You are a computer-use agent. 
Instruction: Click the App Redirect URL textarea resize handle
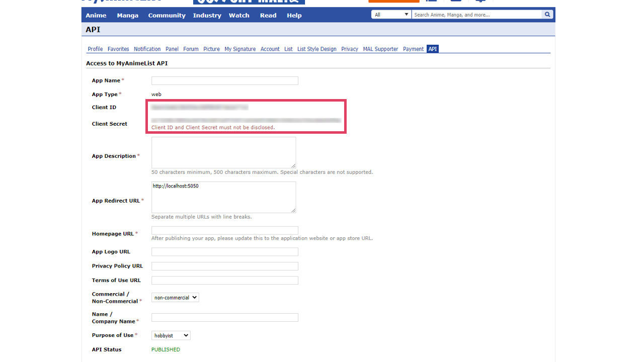click(293, 210)
